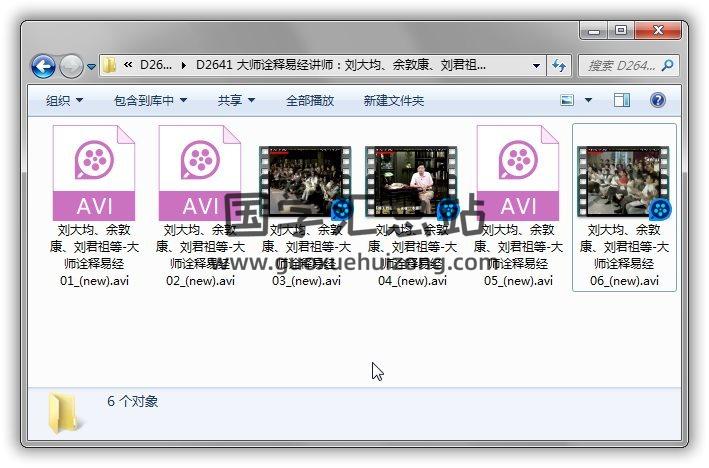Select the 05_(new).avi AVI file icon
The image size is (709, 468).
(518, 173)
